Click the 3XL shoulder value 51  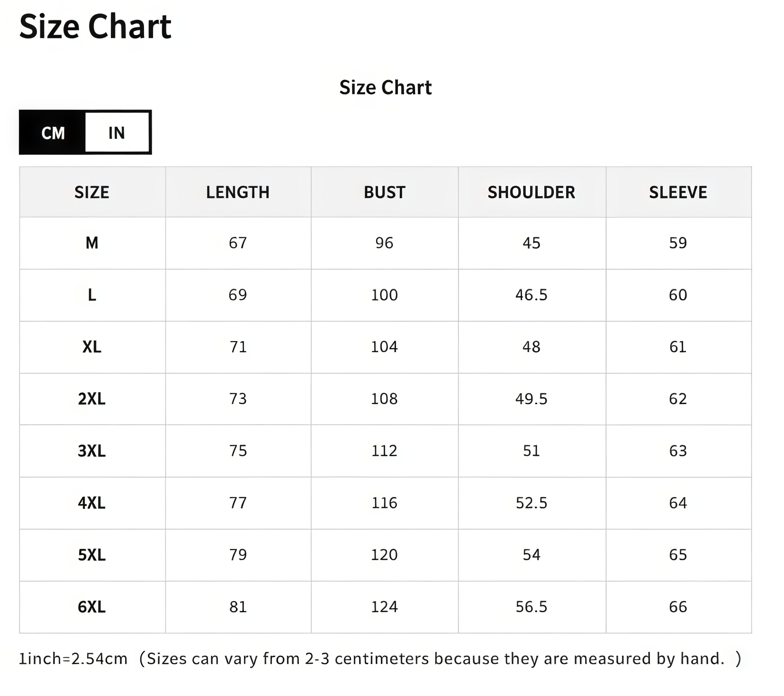531,451
